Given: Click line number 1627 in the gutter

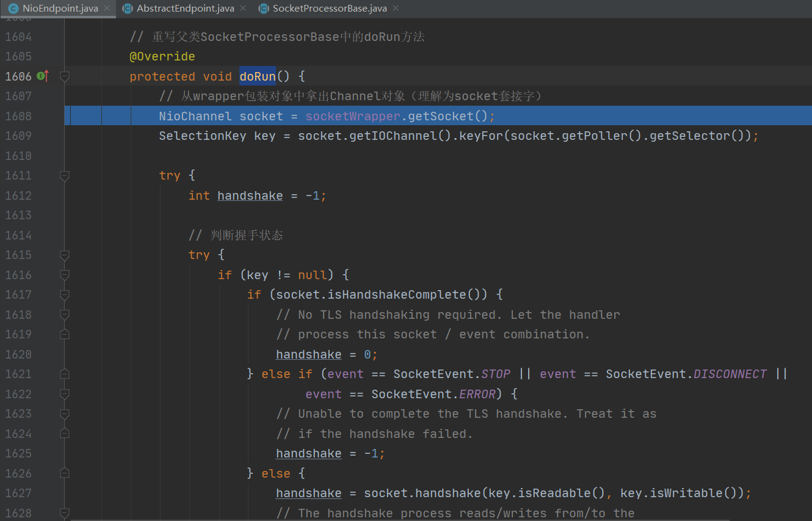Looking at the screenshot, I should point(18,493).
